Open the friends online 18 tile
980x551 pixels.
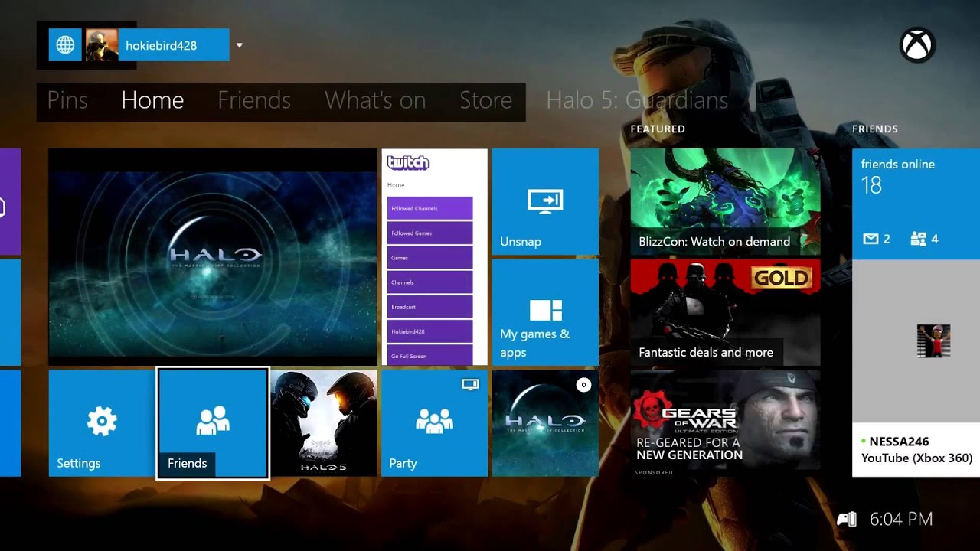point(916,203)
